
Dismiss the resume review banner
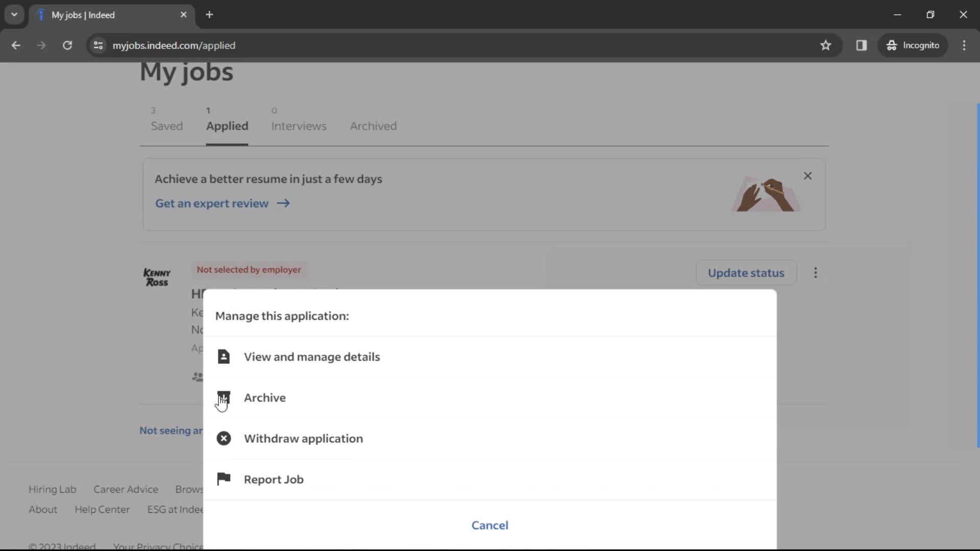tap(807, 176)
